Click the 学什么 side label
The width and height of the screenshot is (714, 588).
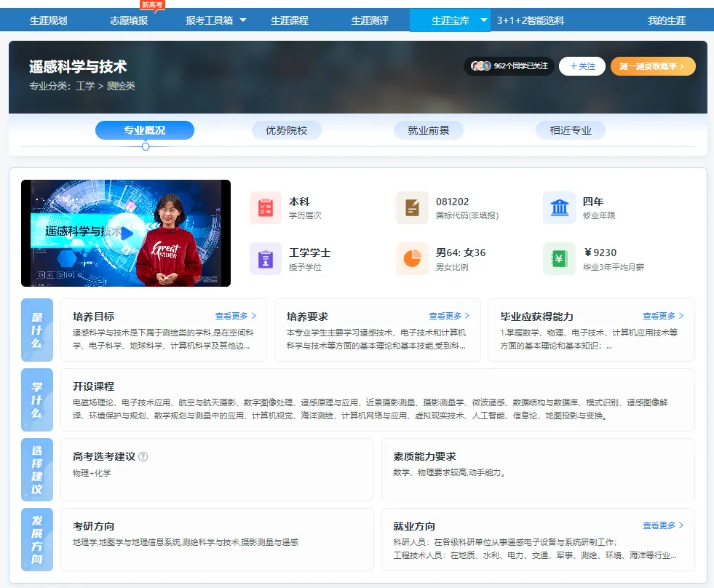coord(37,400)
